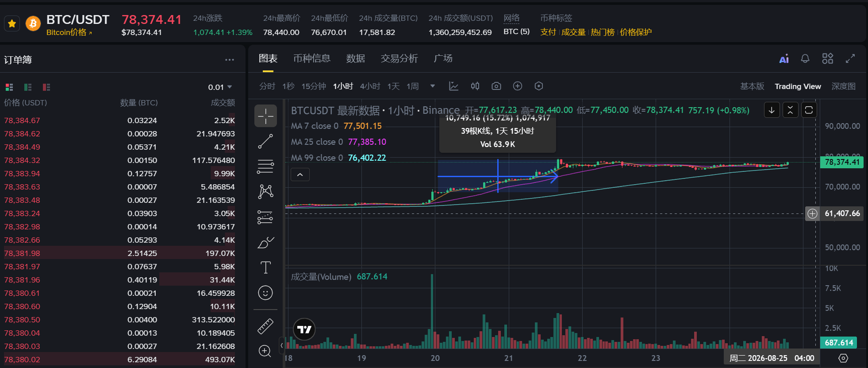The width and height of the screenshot is (868, 368).
Task: Expand more time intervals dropdown arrow
Action: (x=433, y=86)
